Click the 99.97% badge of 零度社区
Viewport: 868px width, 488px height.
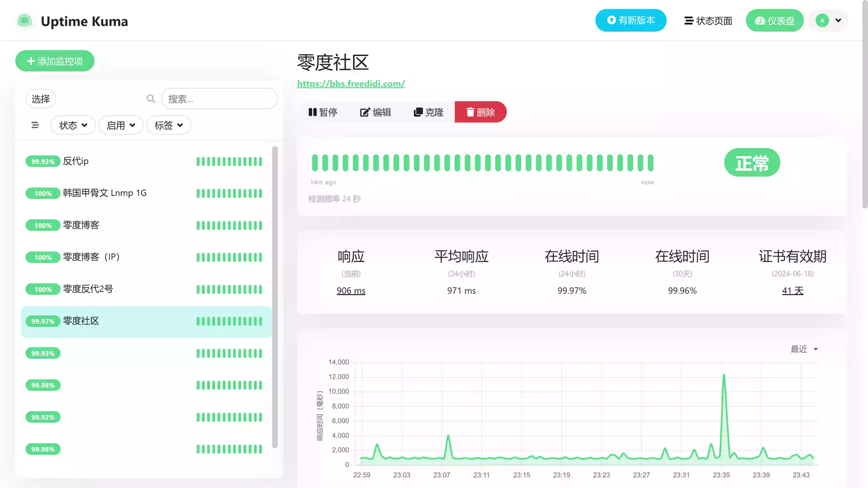point(43,322)
